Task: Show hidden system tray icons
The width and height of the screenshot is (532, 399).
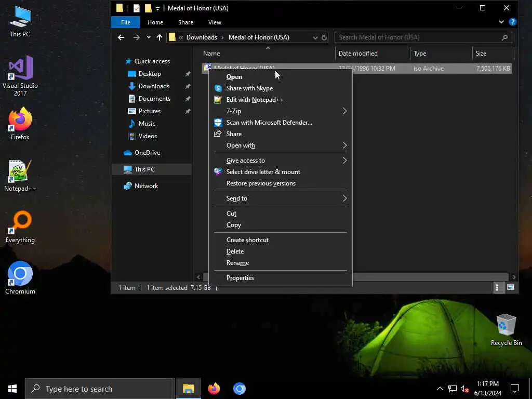Action: click(440, 389)
